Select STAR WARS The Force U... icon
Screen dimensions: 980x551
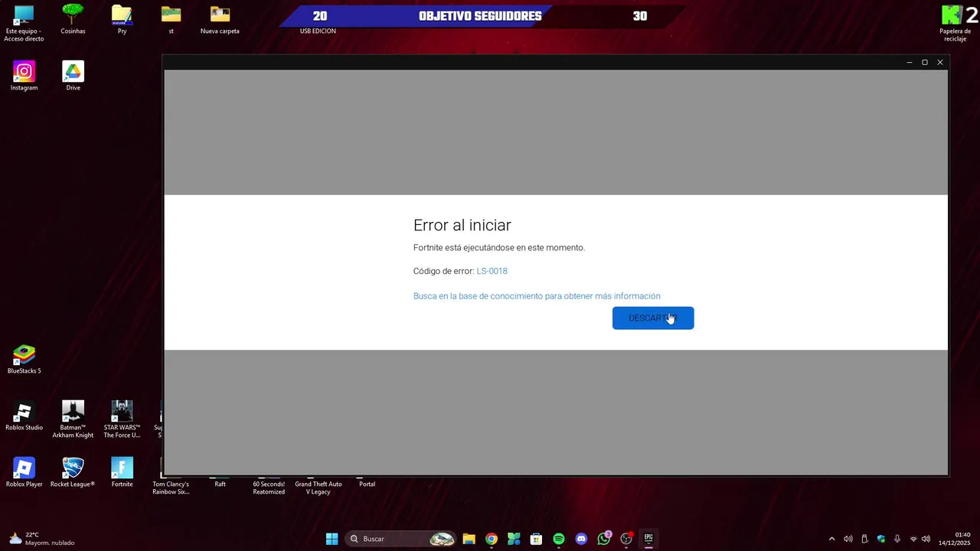point(122,419)
